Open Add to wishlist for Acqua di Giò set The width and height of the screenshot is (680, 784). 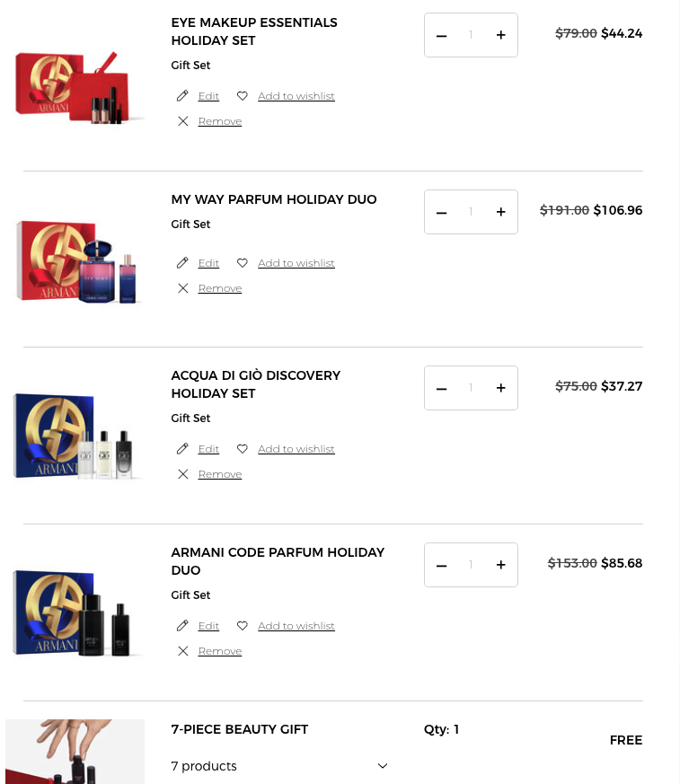296,448
